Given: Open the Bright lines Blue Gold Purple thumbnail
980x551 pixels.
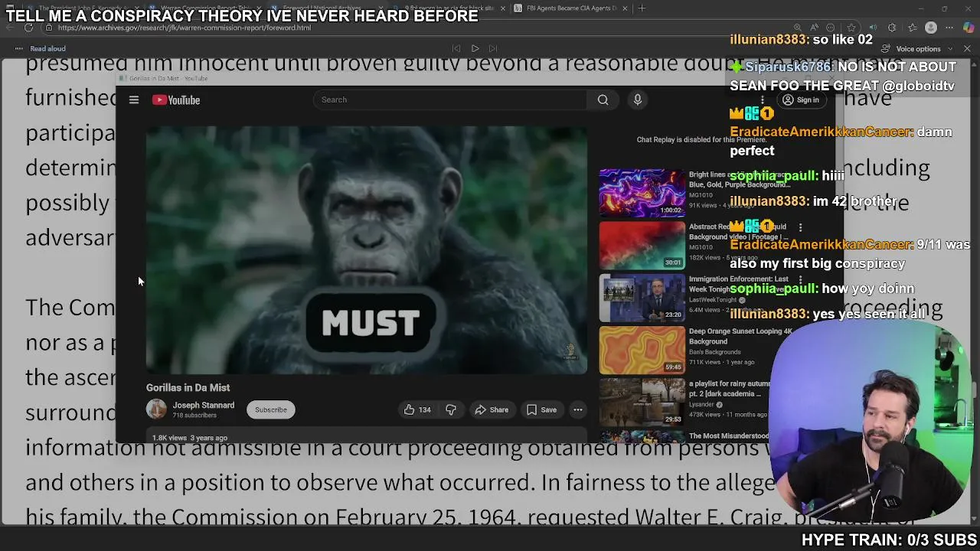Looking at the screenshot, I should point(642,193).
